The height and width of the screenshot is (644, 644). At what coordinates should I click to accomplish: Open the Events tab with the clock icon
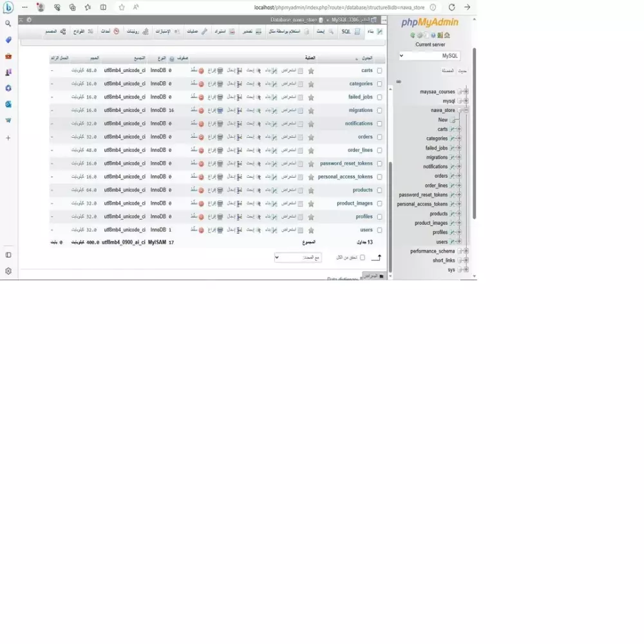point(110,32)
